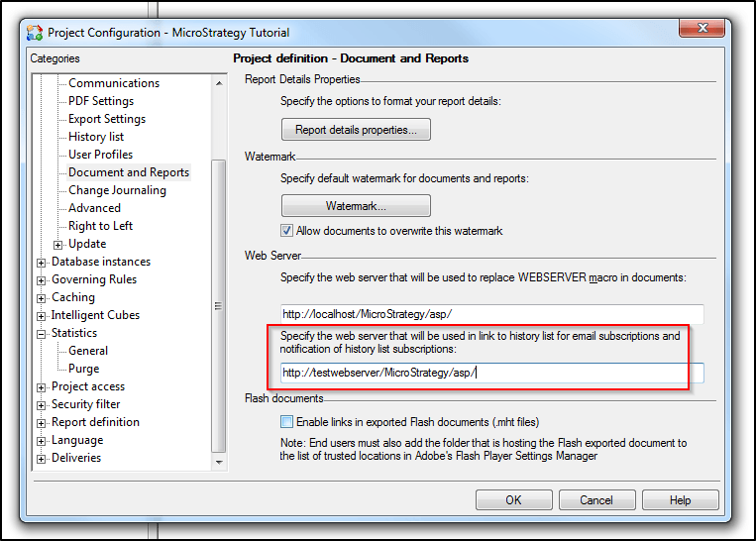
Task: Dismiss dialog with Cancel button
Action: coord(596,500)
